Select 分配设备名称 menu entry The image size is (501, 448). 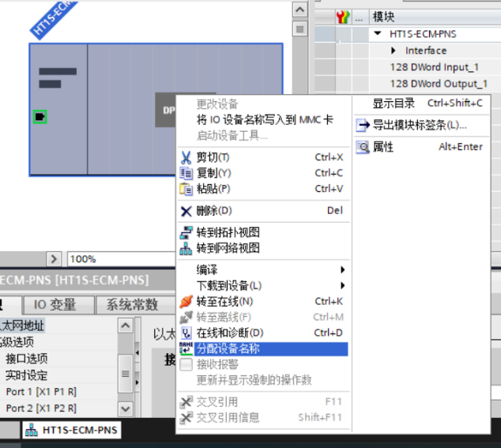click(264, 348)
